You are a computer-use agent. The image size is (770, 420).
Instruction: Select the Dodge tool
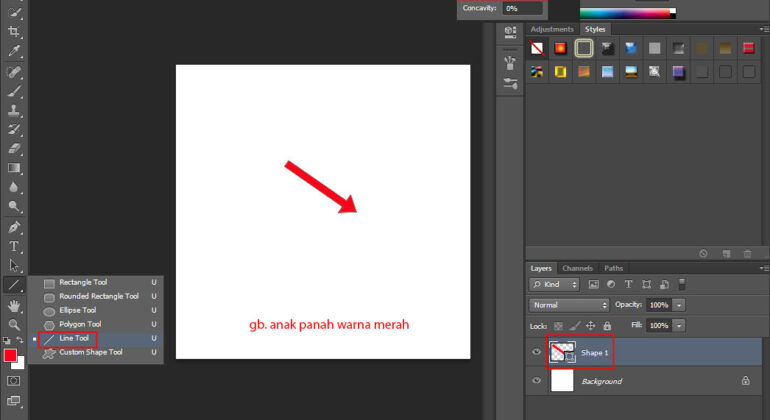(14, 206)
